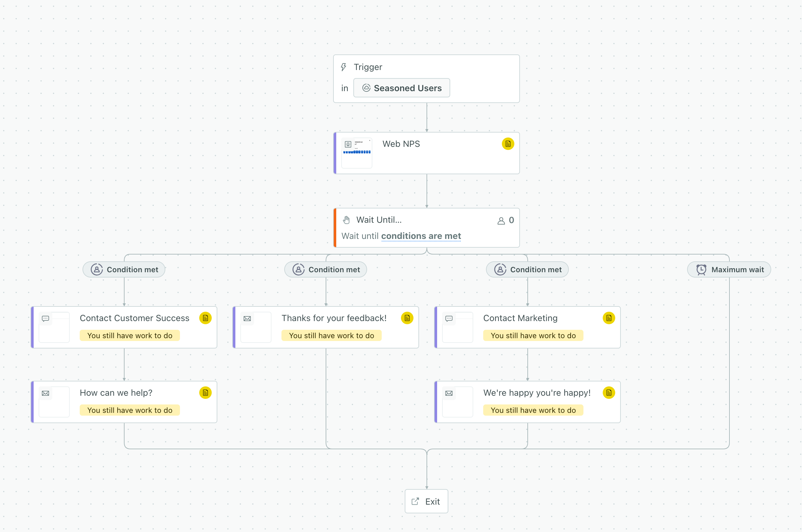Click the Condition met pill above Thanks for your feedback

pos(326,269)
